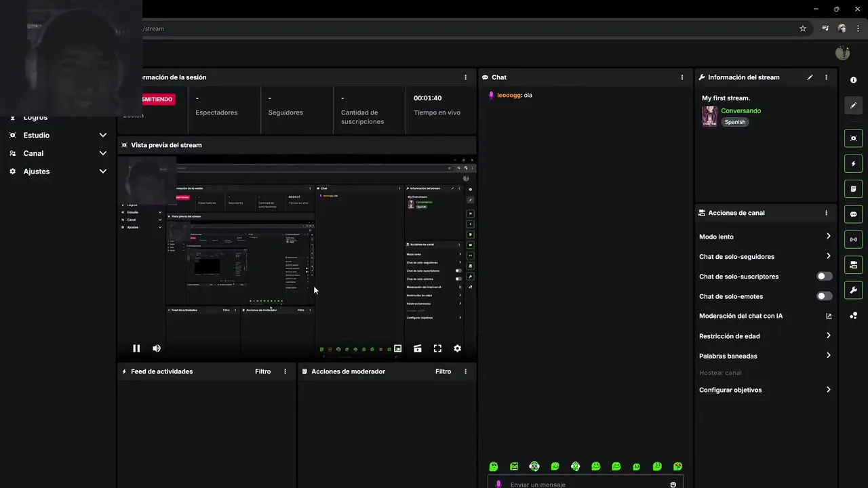The width and height of the screenshot is (868, 488).
Task: Bookmark this page with the star icon
Action: pyautogui.click(x=803, y=28)
